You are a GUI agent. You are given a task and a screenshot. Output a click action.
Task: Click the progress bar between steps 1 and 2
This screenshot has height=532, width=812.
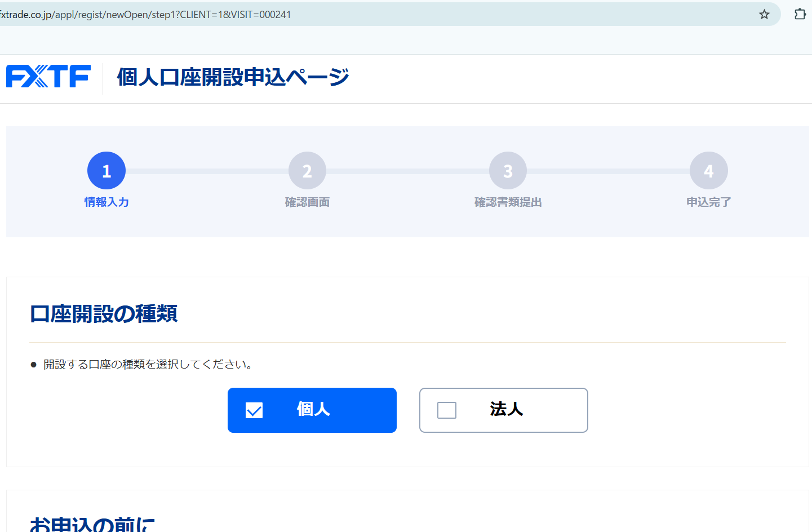click(206, 170)
